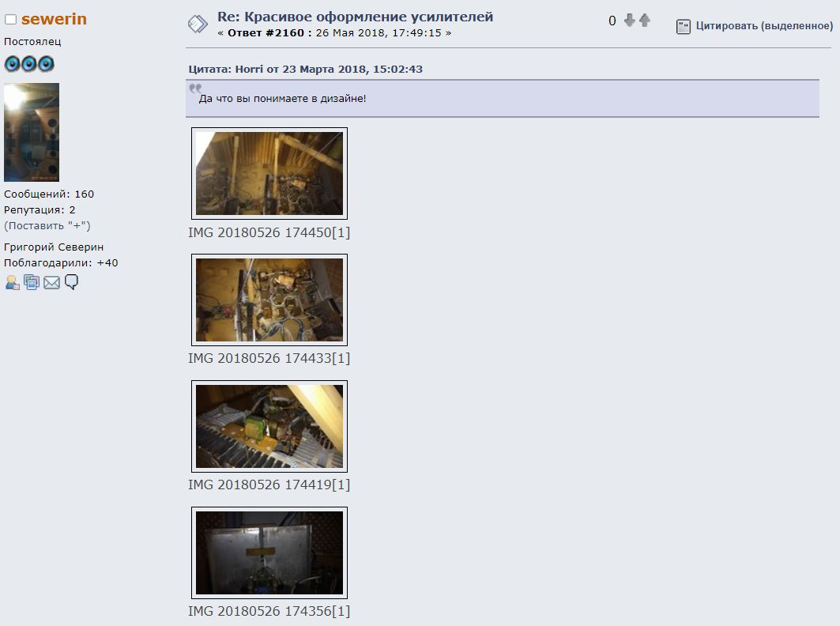Viewport: 840px width, 626px height.
Task: Click quoted text "Да что вы понимаете в дизайне!"
Action: (282, 99)
